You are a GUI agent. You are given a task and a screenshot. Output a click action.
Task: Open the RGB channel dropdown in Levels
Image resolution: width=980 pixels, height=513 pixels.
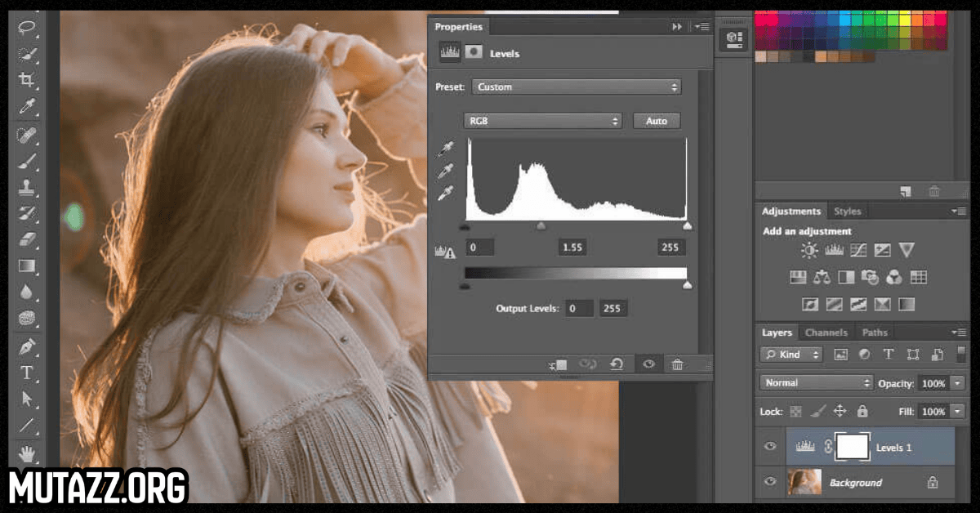point(542,120)
